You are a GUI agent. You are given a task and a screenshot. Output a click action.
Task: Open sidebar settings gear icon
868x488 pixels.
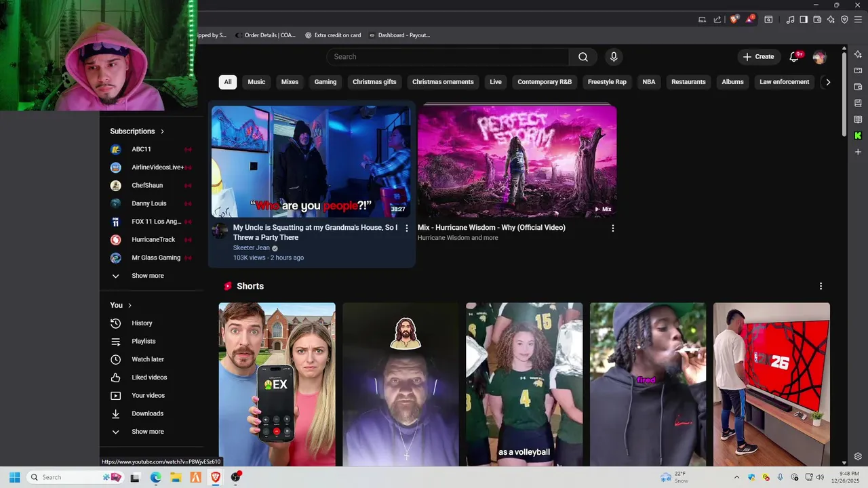point(858,456)
